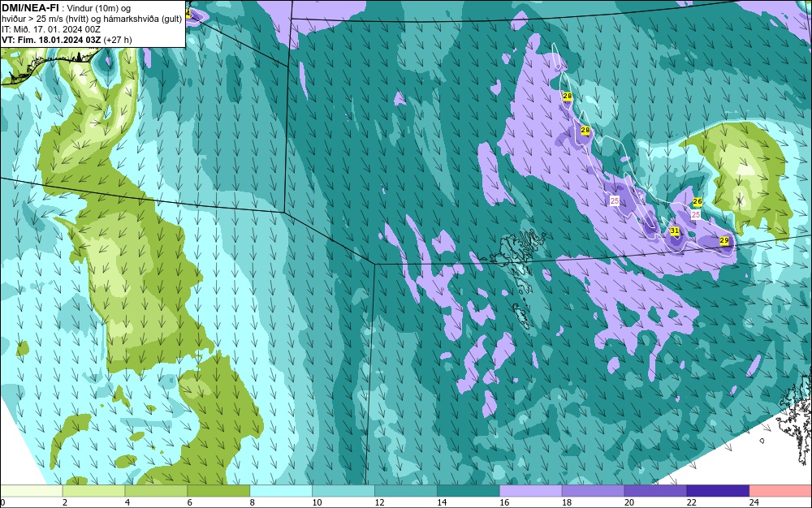This screenshot has height=508, width=812.
Task: Click the yellow gust label 31
Action: tap(675, 230)
